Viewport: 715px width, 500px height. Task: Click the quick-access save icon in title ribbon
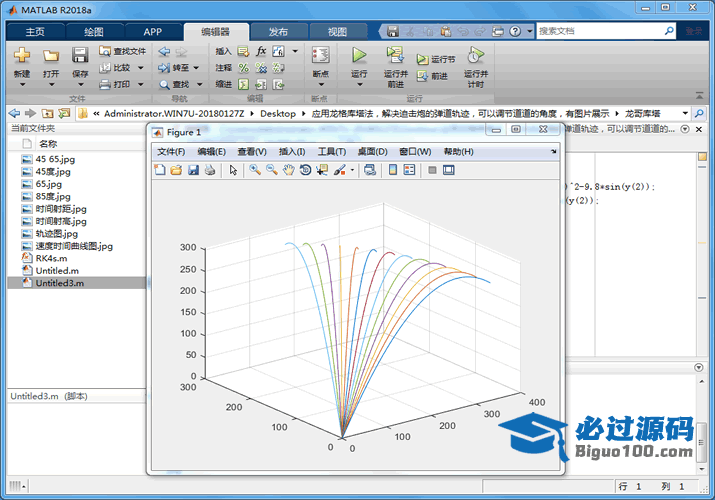(393, 31)
